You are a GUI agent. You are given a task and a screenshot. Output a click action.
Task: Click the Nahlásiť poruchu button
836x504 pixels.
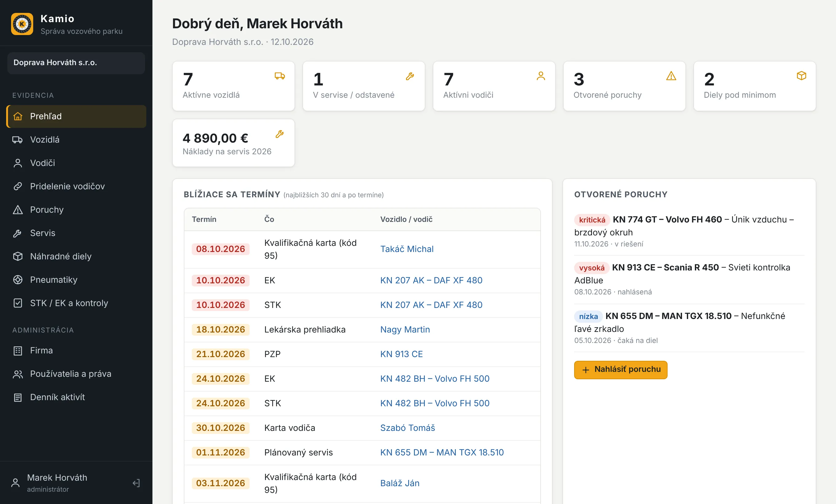[x=621, y=370]
